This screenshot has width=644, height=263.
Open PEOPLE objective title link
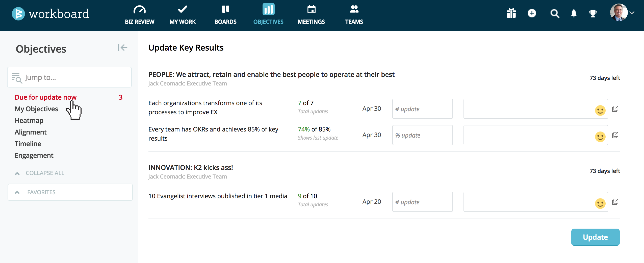tap(271, 75)
